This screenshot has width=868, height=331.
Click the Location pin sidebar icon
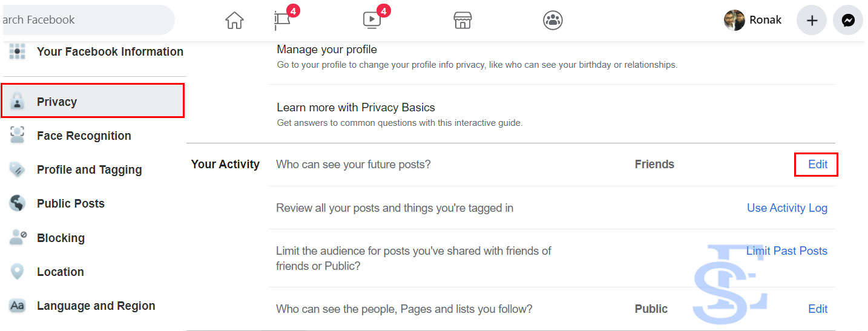(18, 272)
